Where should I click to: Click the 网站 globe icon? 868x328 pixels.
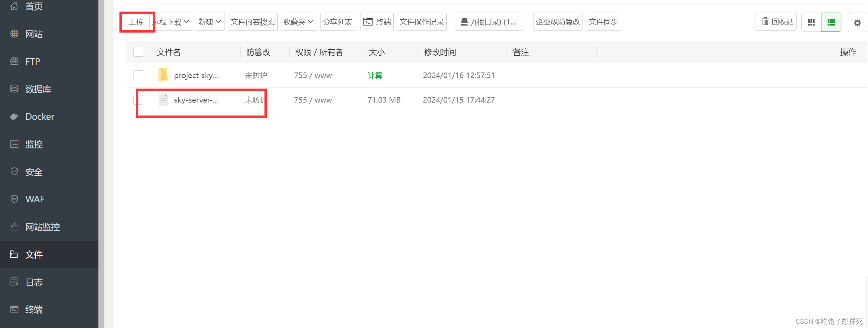(x=14, y=34)
